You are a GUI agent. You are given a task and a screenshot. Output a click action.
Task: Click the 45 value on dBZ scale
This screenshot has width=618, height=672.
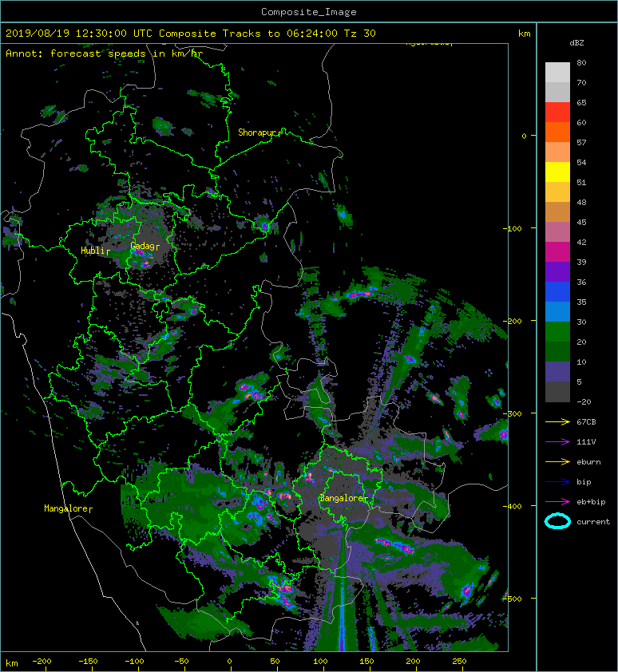tap(581, 222)
